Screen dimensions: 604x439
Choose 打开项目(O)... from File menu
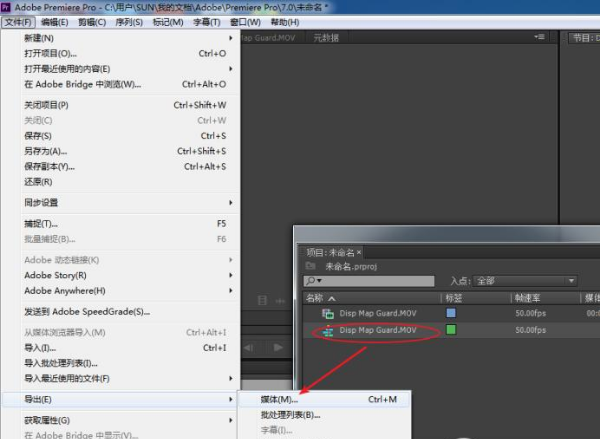[x=121, y=54]
